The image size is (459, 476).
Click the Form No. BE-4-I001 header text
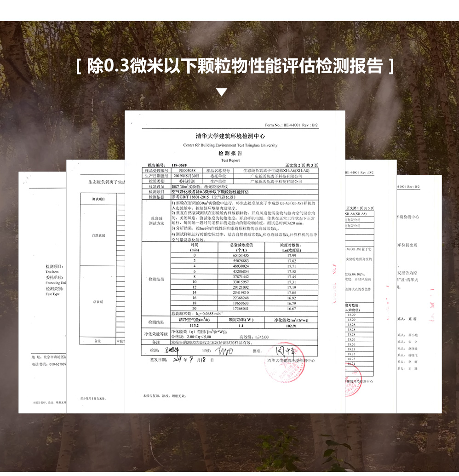291,125
